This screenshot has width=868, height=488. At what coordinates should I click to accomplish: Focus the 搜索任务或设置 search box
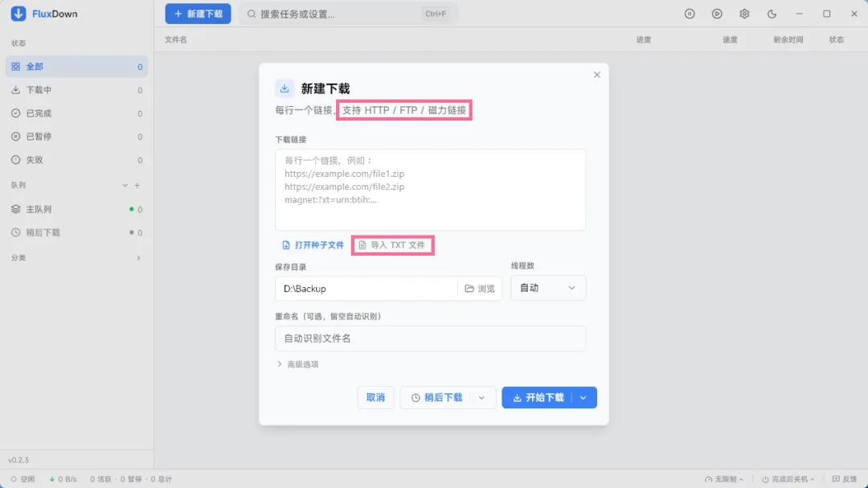[348, 14]
